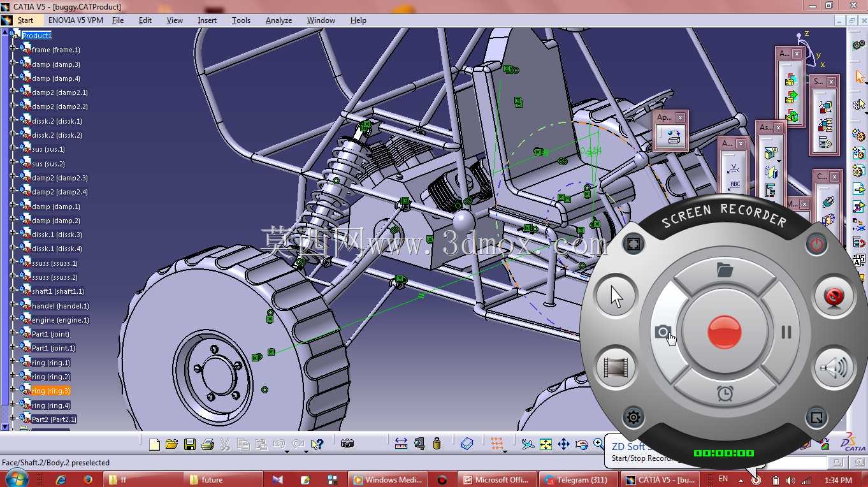
Task: Click the Open folder toolbar icon
Action: pyautogui.click(x=171, y=444)
